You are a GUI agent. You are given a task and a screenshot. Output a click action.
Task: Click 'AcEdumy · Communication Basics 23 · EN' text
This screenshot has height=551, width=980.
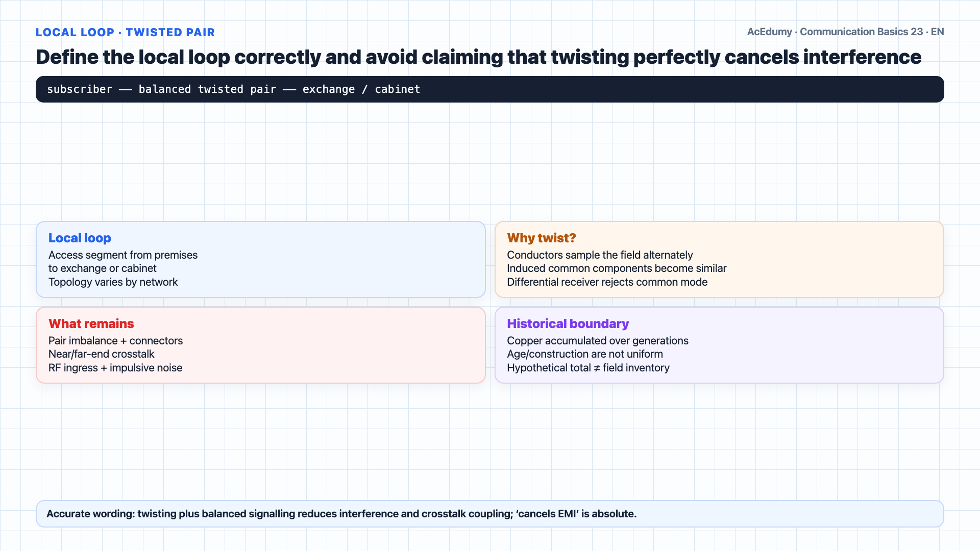[845, 32]
